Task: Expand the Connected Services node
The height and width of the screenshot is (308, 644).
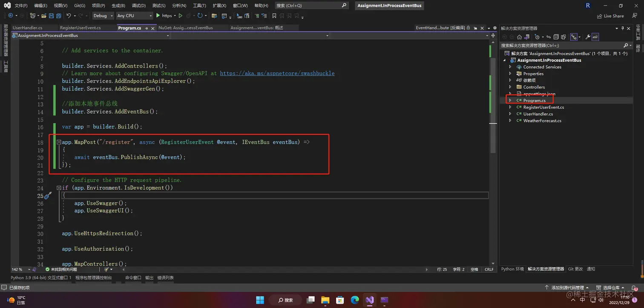Action: (x=510, y=67)
